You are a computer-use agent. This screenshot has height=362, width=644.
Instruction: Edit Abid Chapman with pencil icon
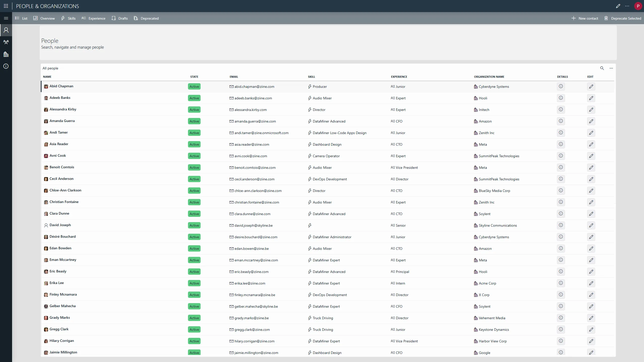coord(591,87)
